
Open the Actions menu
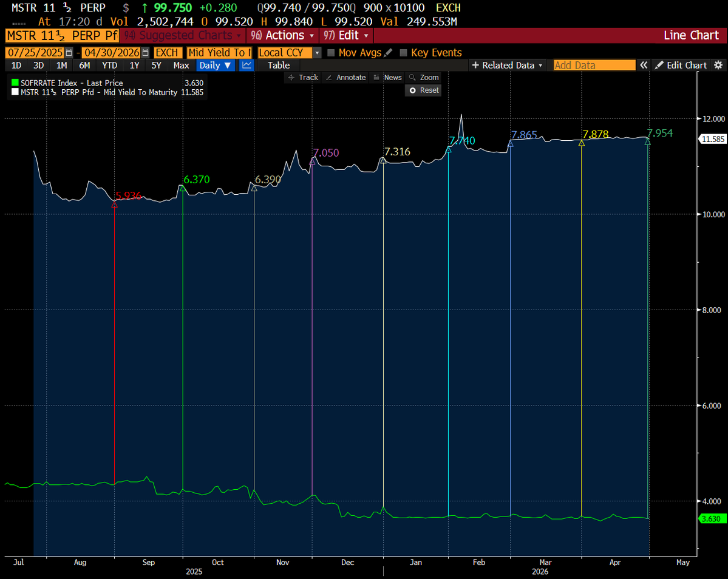[x=282, y=35]
